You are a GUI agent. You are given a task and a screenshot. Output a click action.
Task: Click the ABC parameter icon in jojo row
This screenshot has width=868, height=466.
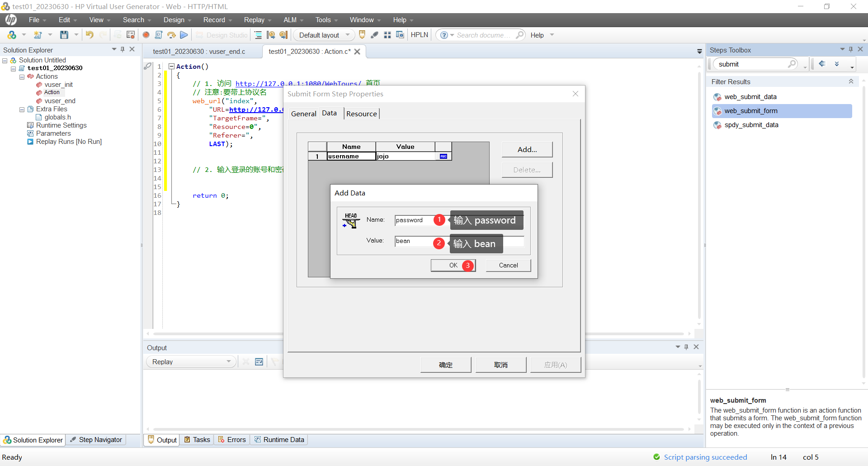click(x=443, y=156)
